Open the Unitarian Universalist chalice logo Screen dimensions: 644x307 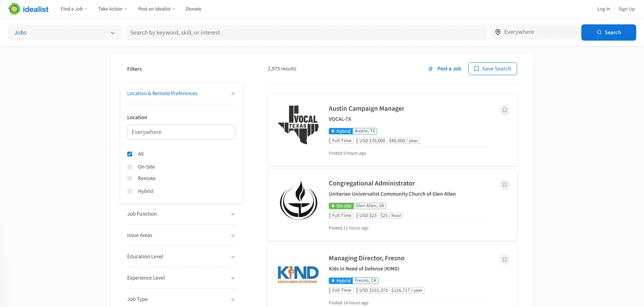pyautogui.click(x=298, y=200)
